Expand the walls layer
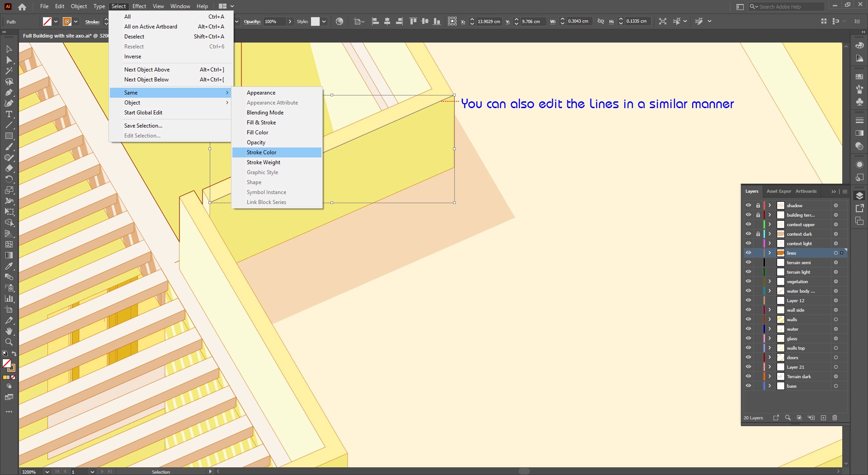The height and width of the screenshot is (475, 868). click(769, 319)
